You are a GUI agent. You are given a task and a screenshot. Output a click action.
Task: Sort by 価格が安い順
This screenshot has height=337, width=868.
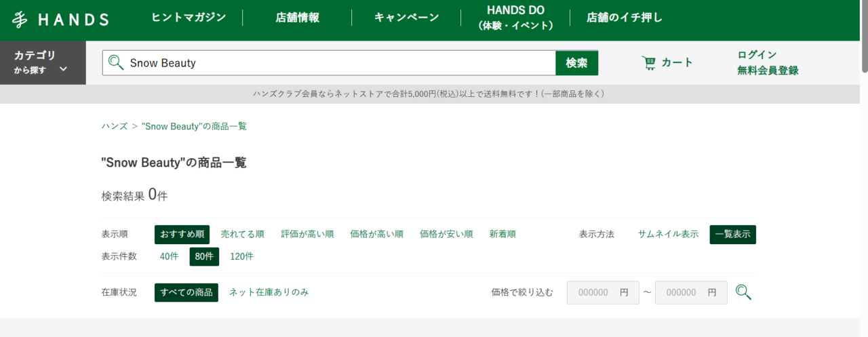point(446,235)
